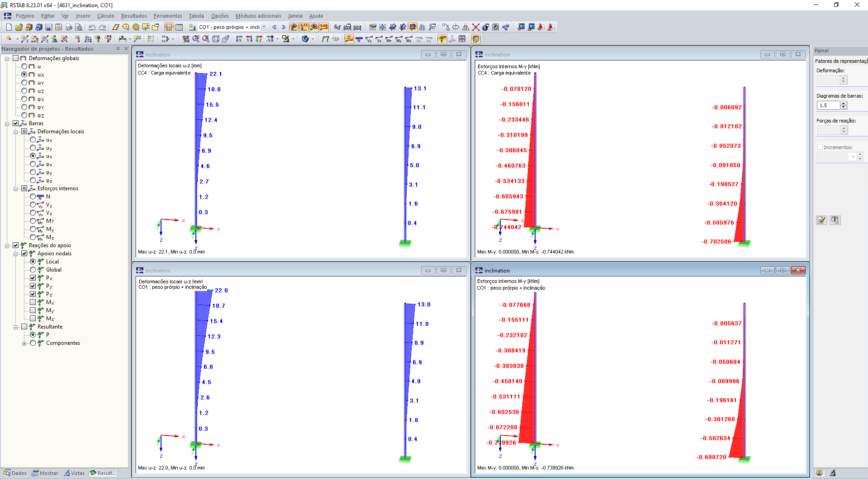Click the view in Z direction icon
The height and width of the screenshot is (479, 868).
[259, 39]
